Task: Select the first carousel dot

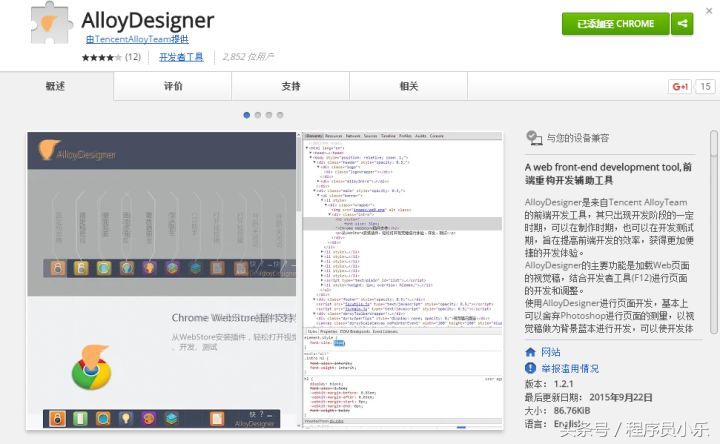Action: pyautogui.click(x=247, y=115)
